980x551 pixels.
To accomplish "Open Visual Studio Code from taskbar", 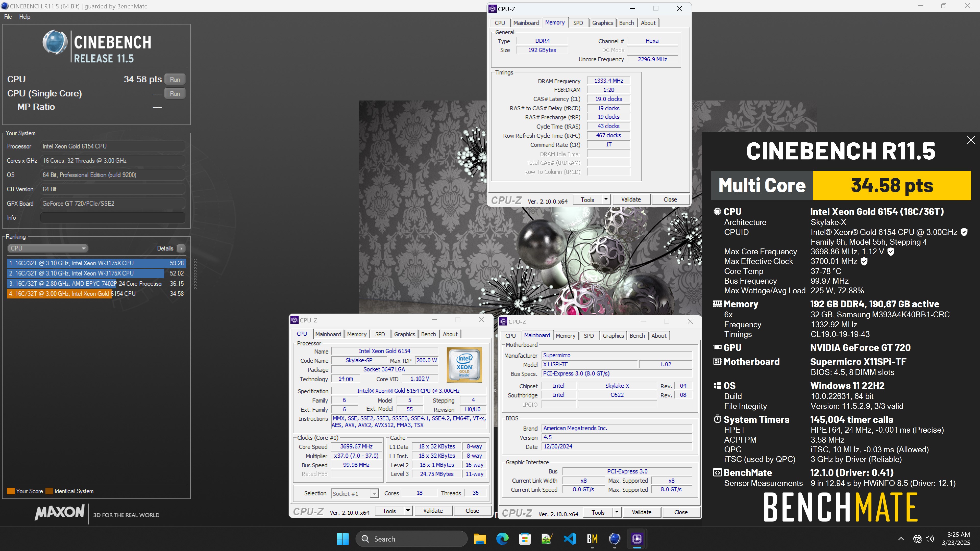I will (570, 539).
